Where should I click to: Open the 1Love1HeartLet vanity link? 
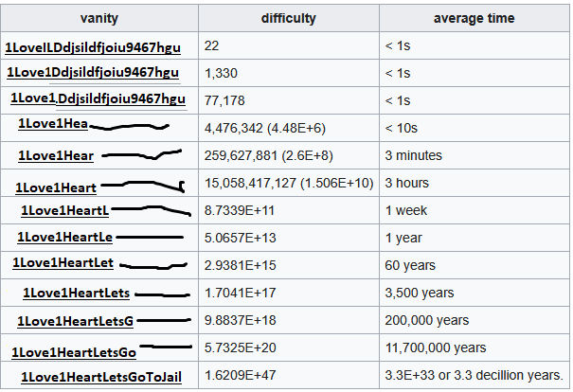[x=63, y=263]
